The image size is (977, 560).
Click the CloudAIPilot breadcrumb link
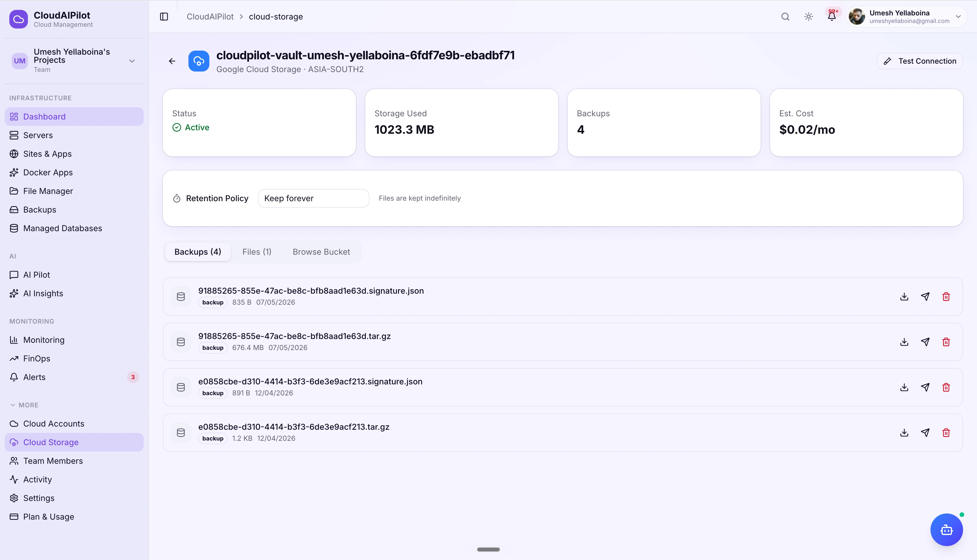click(x=210, y=17)
